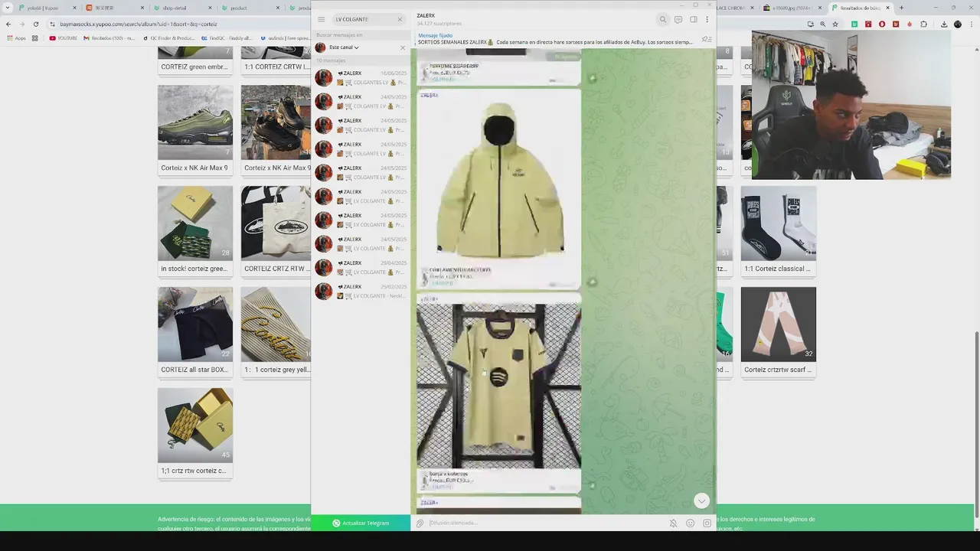Click the Chrome address bar URL
Image resolution: width=980 pixels, height=551 pixels.
coord(138,24)
